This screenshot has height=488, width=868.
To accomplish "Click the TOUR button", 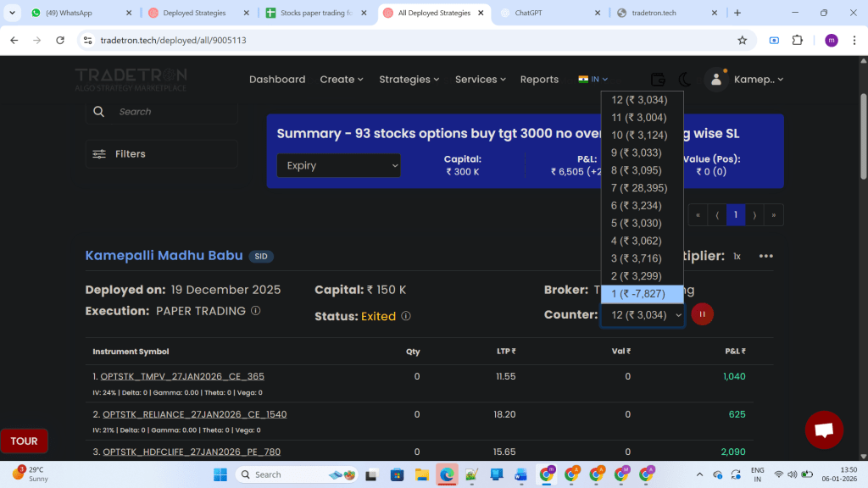I will (24, 441).
